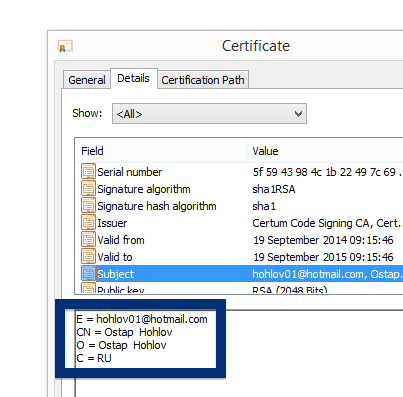
Task: Click the Valid to field icon
Action: (x=88, y=257)
